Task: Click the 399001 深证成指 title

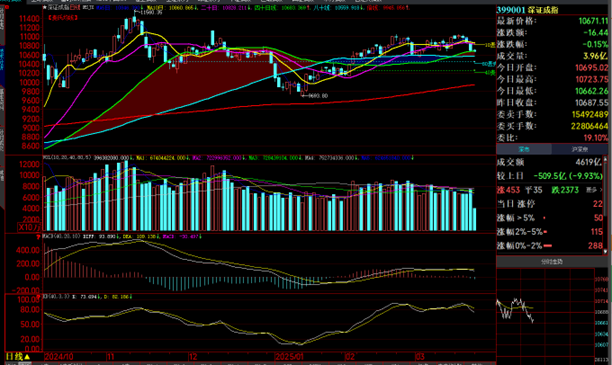Action: [528, 10]
